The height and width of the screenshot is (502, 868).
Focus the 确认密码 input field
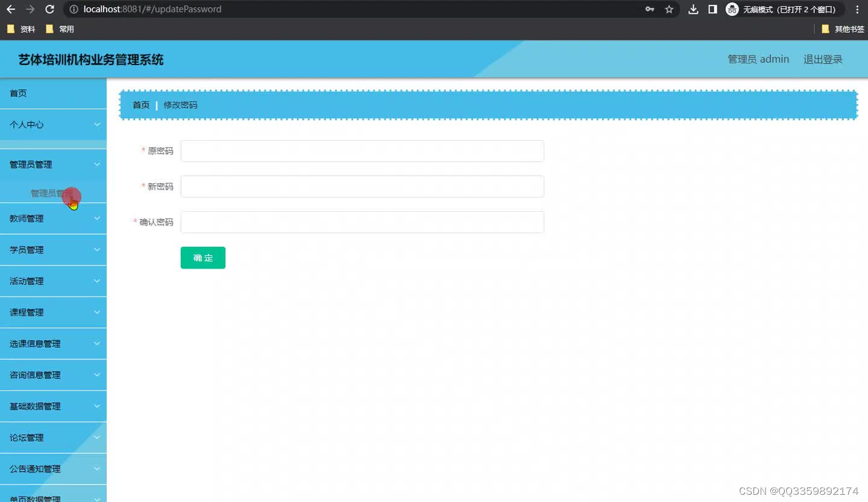(x=362, y=222)
